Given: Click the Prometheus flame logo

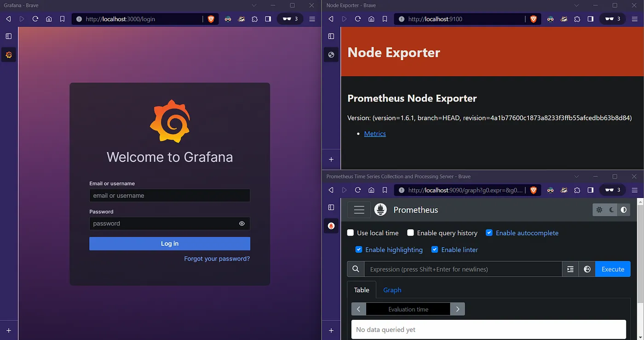Looking at the screenshot, I should point(380,210).
